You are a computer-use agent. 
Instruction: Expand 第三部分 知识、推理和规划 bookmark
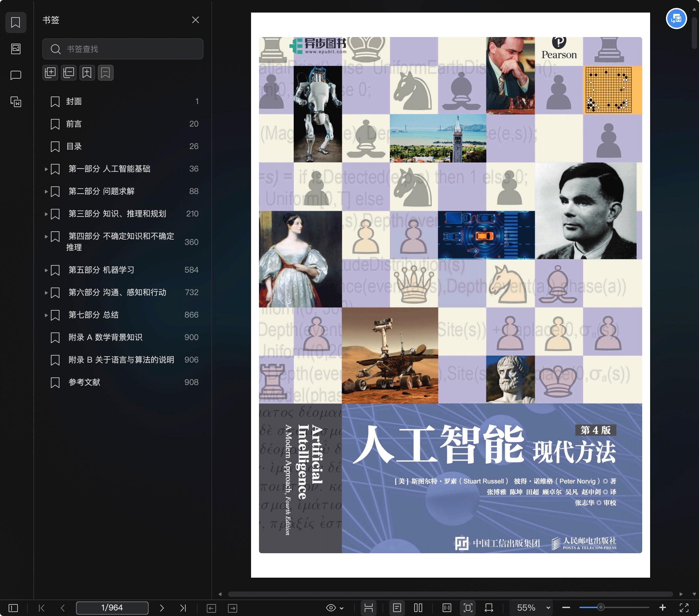(x=46, y=214)
